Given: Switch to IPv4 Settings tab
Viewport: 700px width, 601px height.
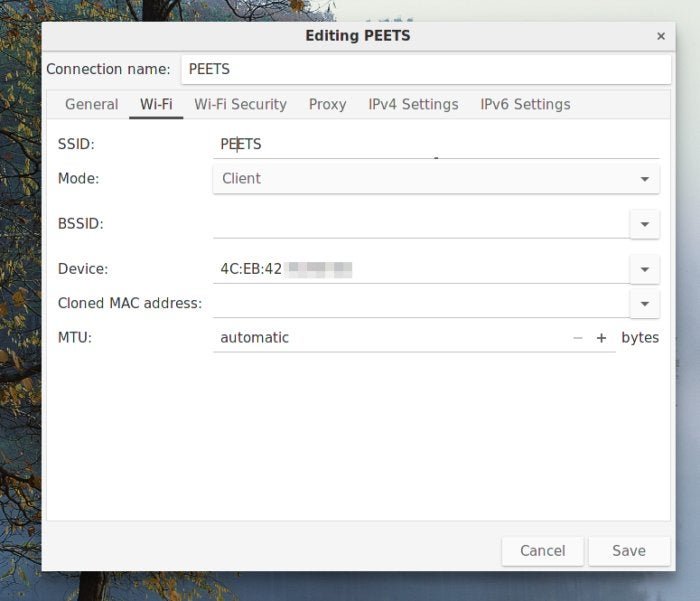Looking at the screenshot, I should (x=413, y=104).
